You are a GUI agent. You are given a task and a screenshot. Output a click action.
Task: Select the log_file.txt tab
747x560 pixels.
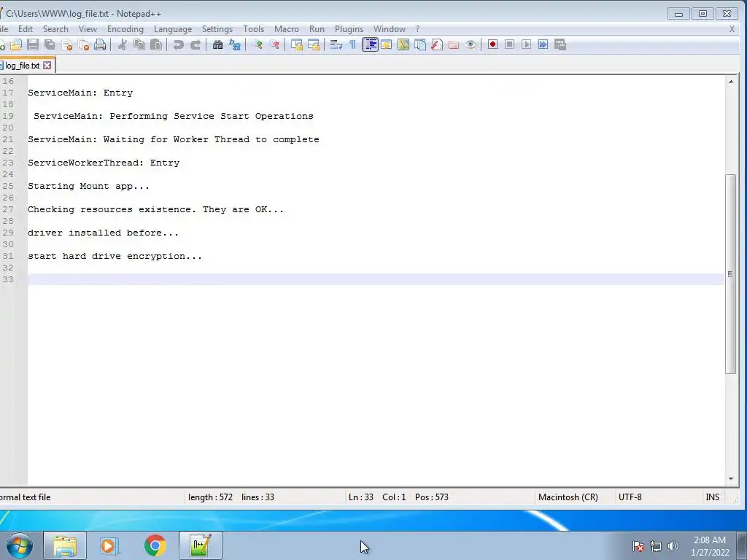[x=23, y=66]
